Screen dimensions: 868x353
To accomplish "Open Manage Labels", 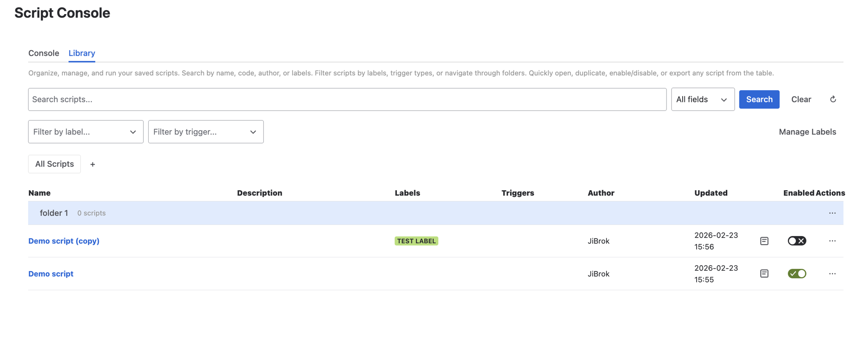I will click(807, 132).
